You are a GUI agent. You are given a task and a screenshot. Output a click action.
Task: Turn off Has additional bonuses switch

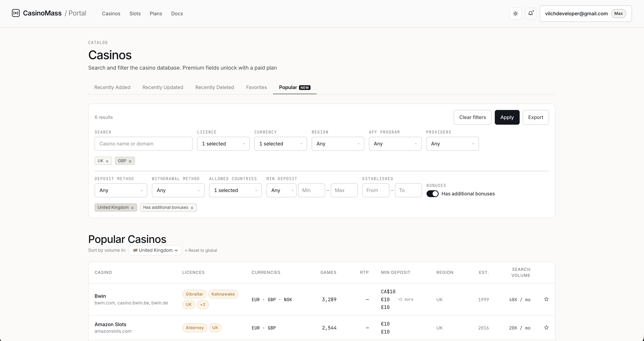tap(432, 194)
